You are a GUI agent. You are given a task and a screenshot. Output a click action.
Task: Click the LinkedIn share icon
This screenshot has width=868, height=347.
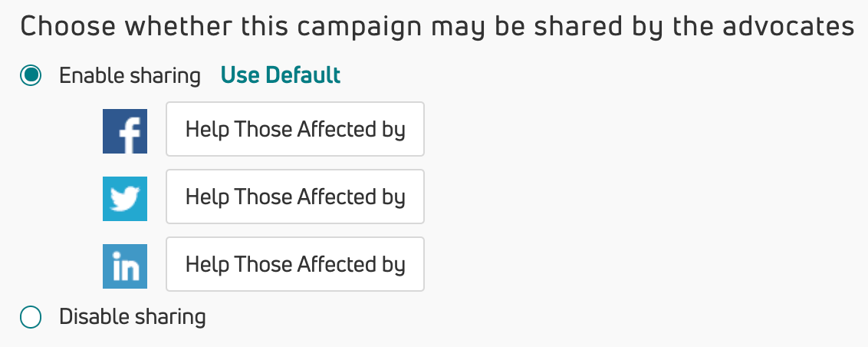click(x=125, y=265)
